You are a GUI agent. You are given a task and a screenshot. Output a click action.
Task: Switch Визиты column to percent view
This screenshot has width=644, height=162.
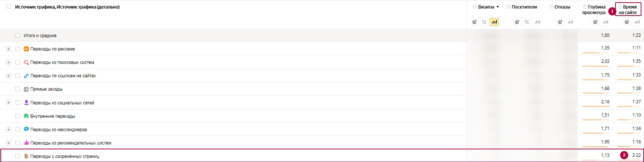tap(484, 22)
